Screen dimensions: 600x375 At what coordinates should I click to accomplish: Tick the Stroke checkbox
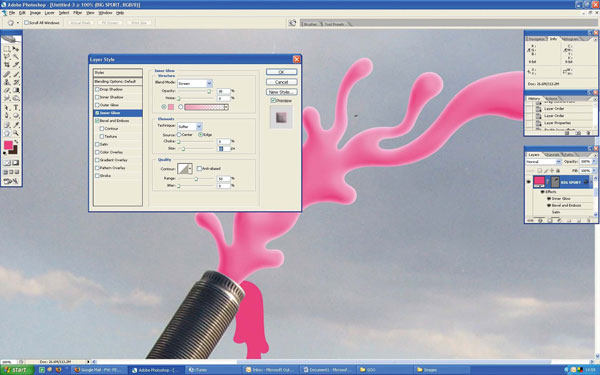[97, 176]
